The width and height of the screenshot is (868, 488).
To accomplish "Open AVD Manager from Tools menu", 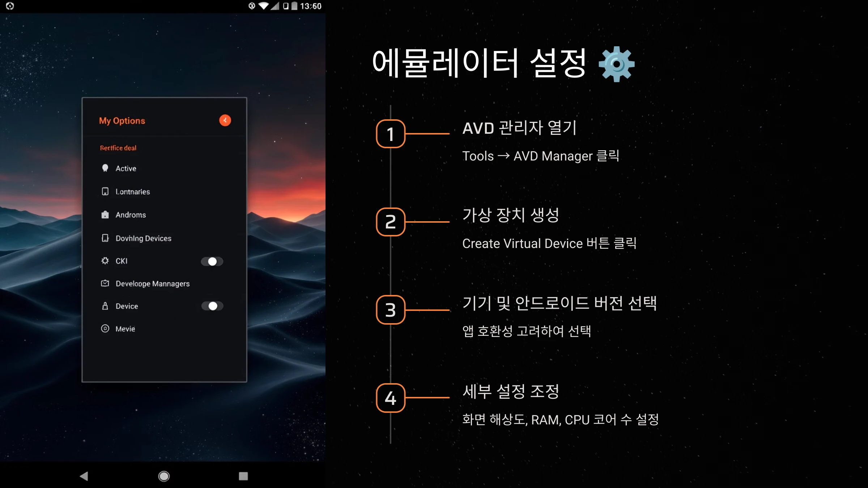I will tap(152, 283).
